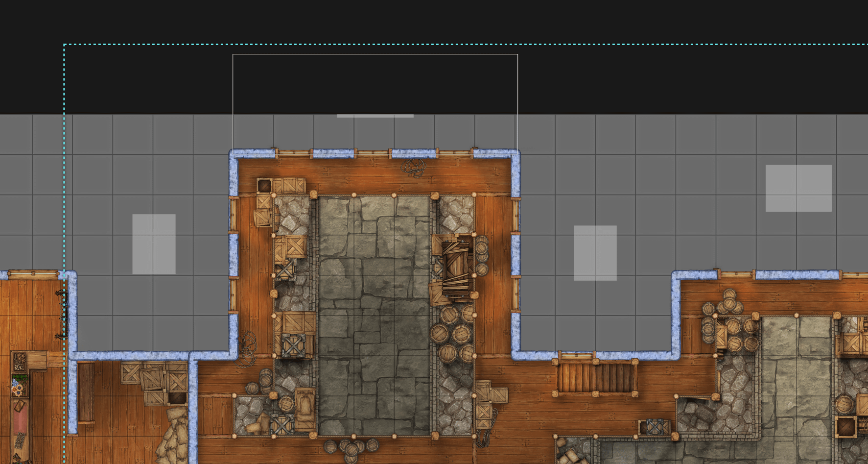Click the coiled rope on the top deck
Viewport: 868px width, 464px height.
(414, 168)
